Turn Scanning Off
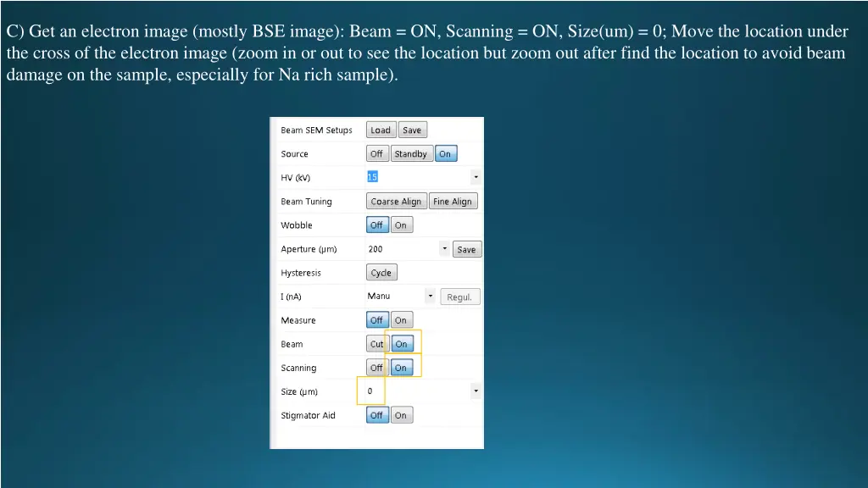This screenshot has width=868, height=488. click(x=377, y=368)
